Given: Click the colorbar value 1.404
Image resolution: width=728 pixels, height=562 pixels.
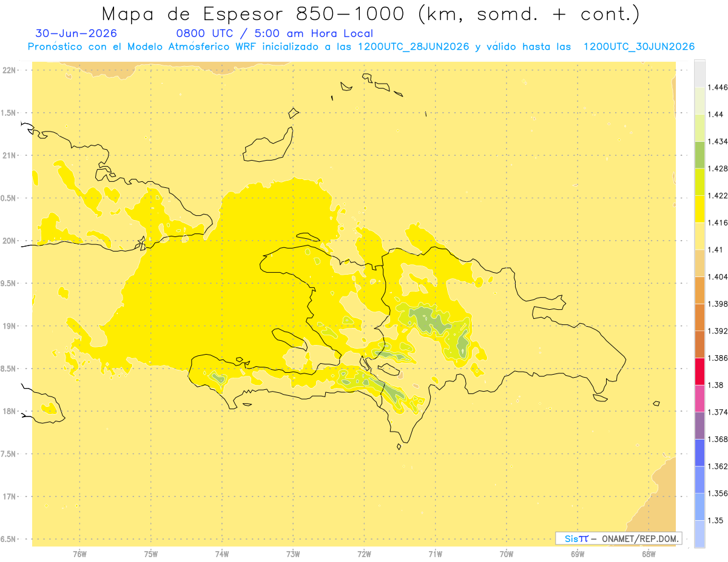Looking at the screenshot, I should click(x=719, y=276).
